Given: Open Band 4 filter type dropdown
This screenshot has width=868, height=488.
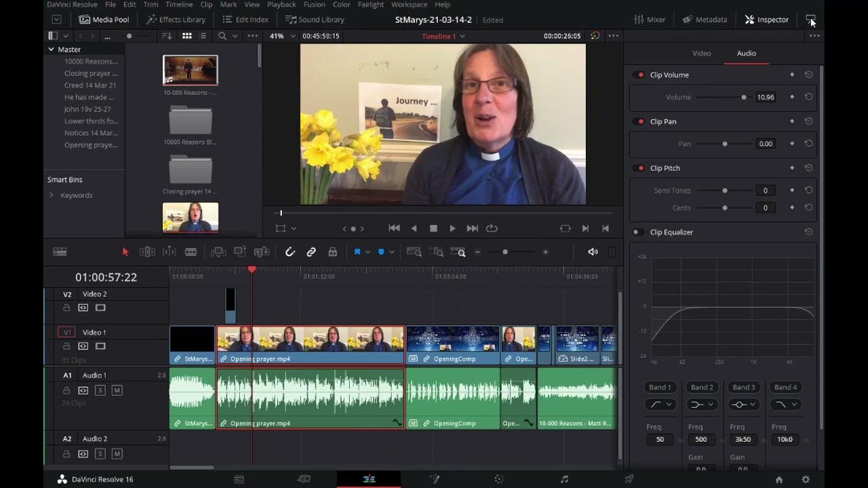Looking at the screenshot, I should [786, 405].
